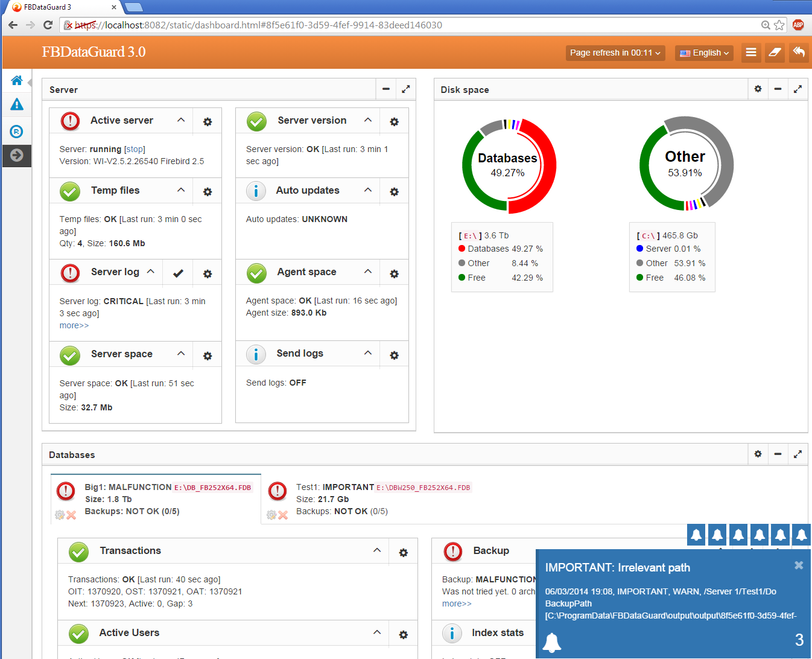Open Disk space panel settings gear
The width and height of the screenshot is (812, 659).
point(758,89)
